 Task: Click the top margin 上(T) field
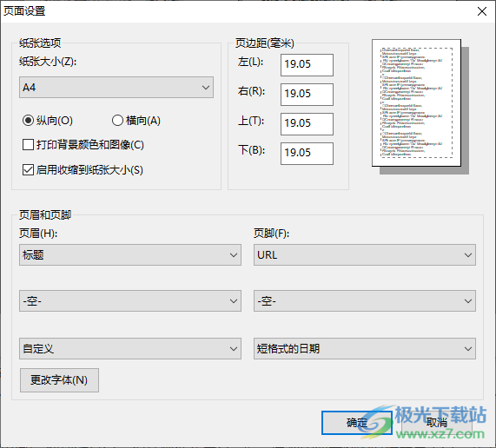[x=307, y=124]
